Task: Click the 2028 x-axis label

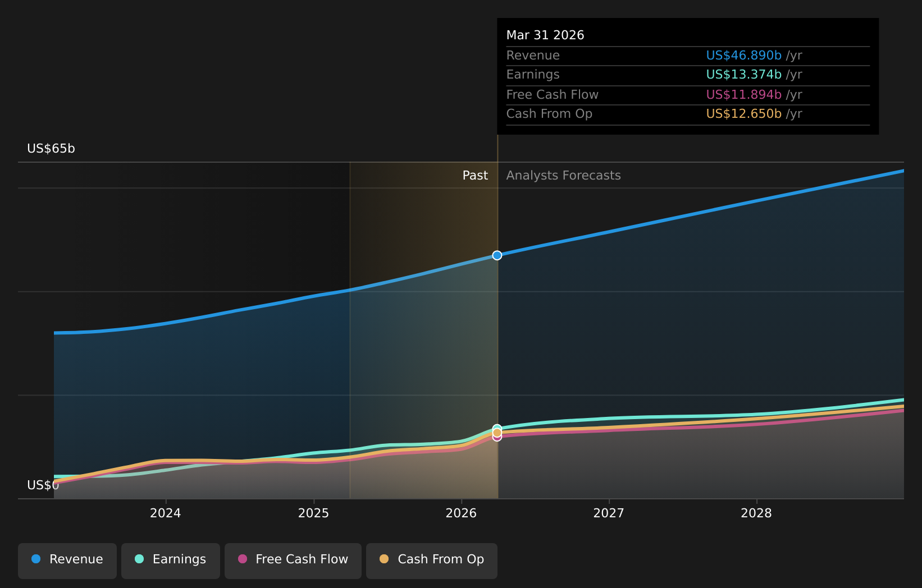Action: point(756,513)
